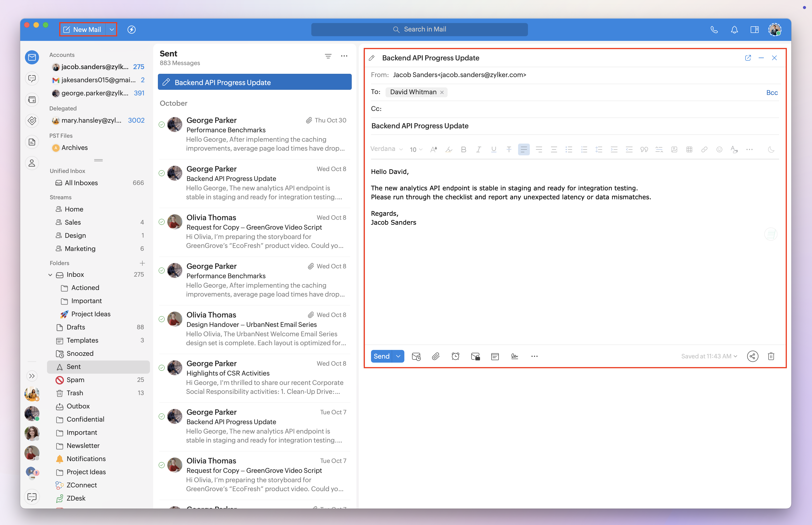Collapse the Inbox folder tree
The image size is (812, 525).
point(51,275)
